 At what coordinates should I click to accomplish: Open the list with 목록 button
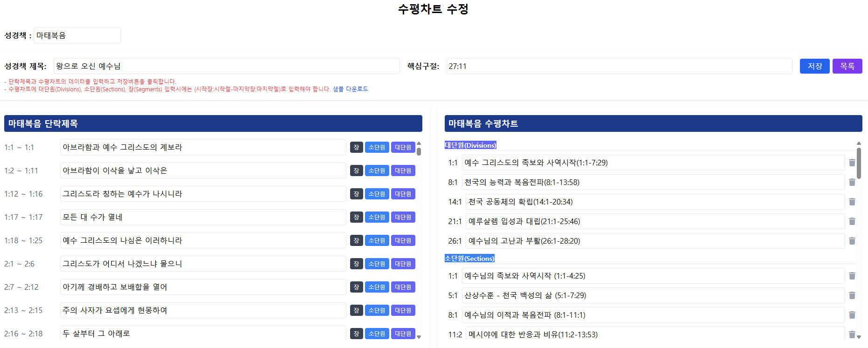point(847,66)
